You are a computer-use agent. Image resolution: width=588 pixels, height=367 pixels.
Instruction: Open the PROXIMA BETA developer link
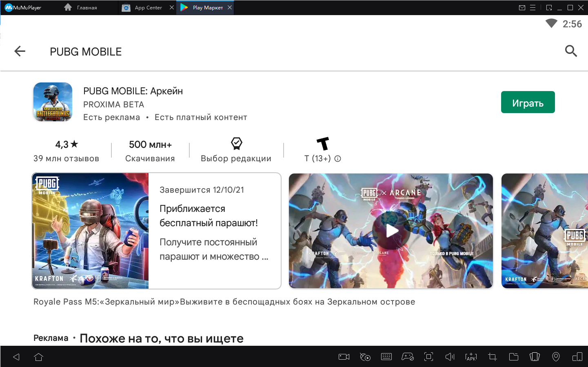[113, 105]
